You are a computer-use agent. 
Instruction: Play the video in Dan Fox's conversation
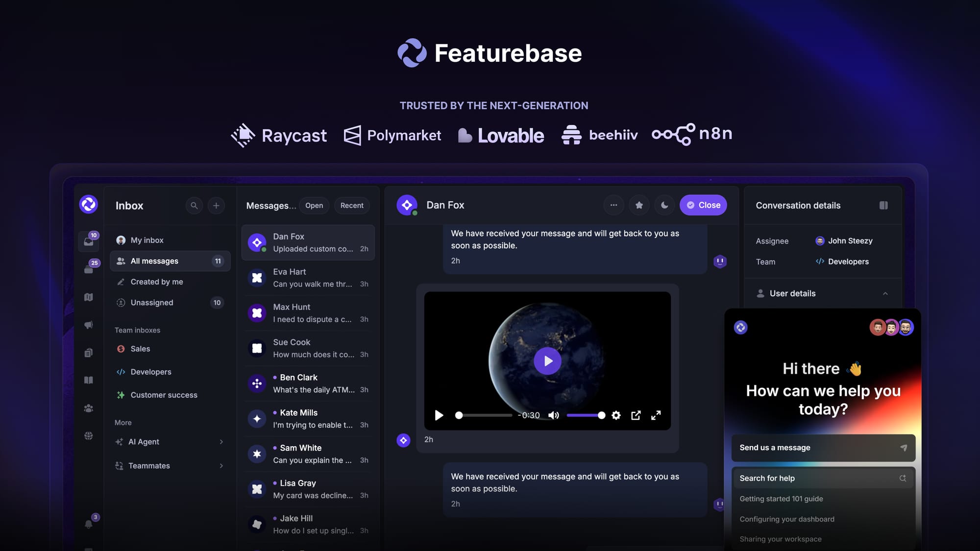547,360
